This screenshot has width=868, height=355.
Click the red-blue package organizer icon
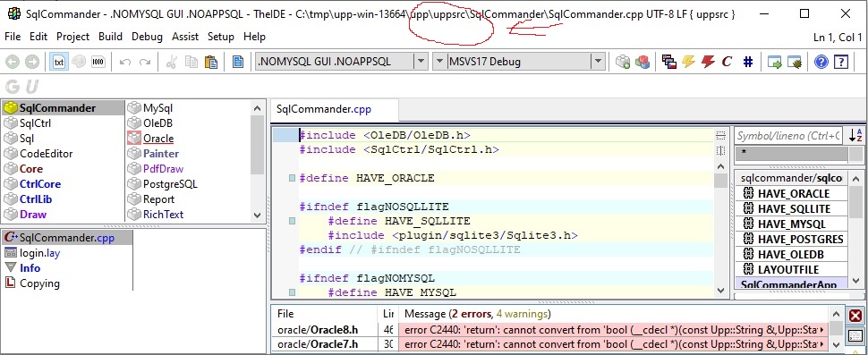[x=642, y=62]
